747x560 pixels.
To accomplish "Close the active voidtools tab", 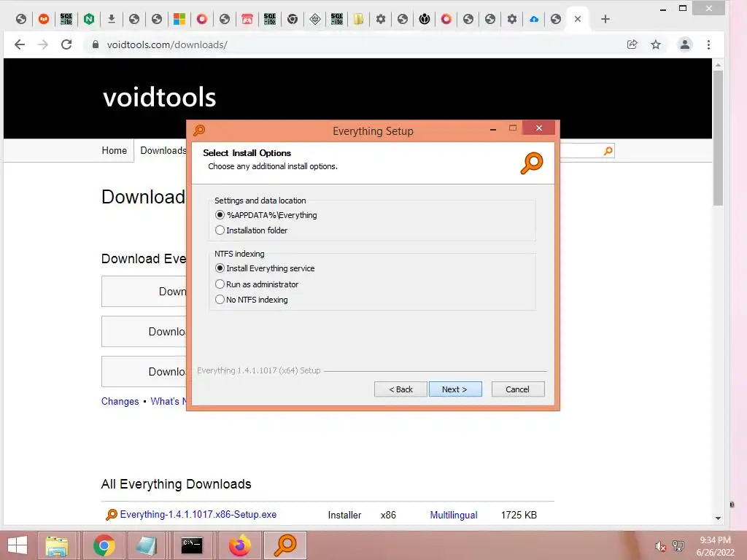I will (x=578, y=19).
